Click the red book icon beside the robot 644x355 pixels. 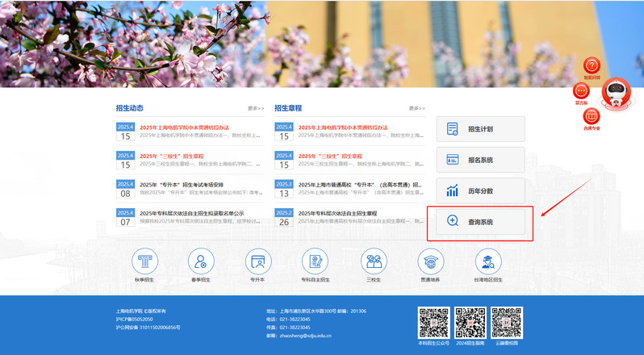(592, 117)
